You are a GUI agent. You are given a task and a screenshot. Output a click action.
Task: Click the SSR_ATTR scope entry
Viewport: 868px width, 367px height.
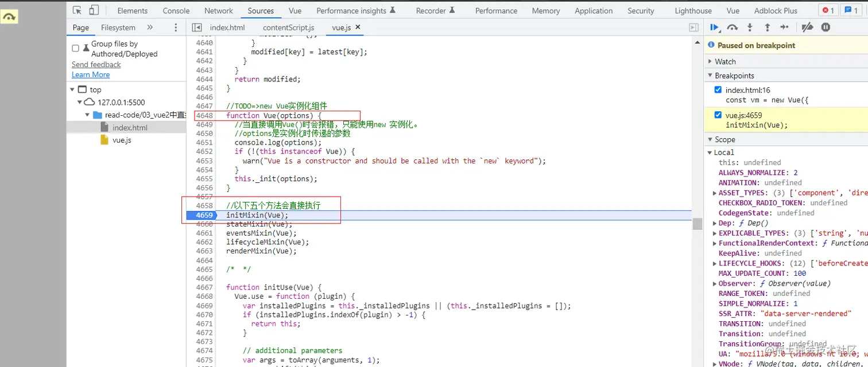pos(785,314)
